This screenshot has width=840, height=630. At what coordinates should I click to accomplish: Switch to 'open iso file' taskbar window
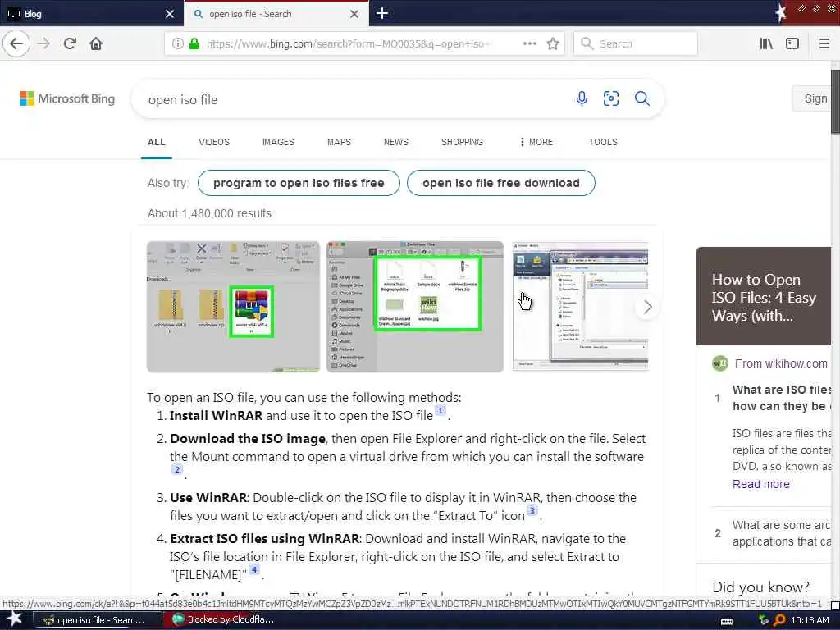(x=98, y=620)
